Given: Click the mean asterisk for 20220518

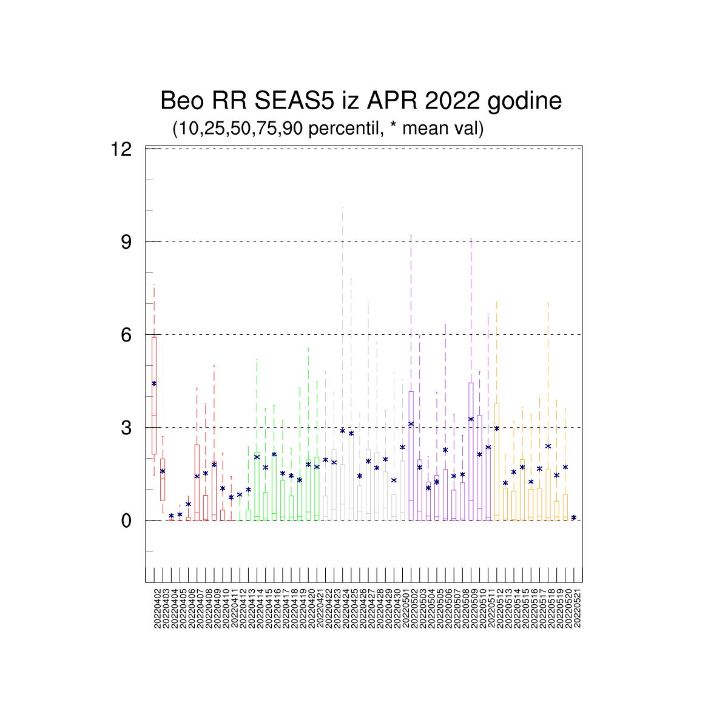Looking at the screenshot, I should point(548,446).
